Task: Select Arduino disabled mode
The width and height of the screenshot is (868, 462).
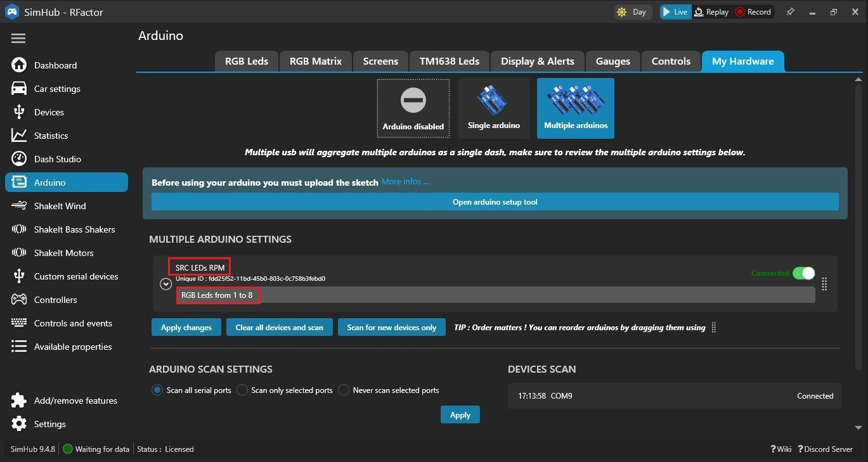Action: [413, 108]
